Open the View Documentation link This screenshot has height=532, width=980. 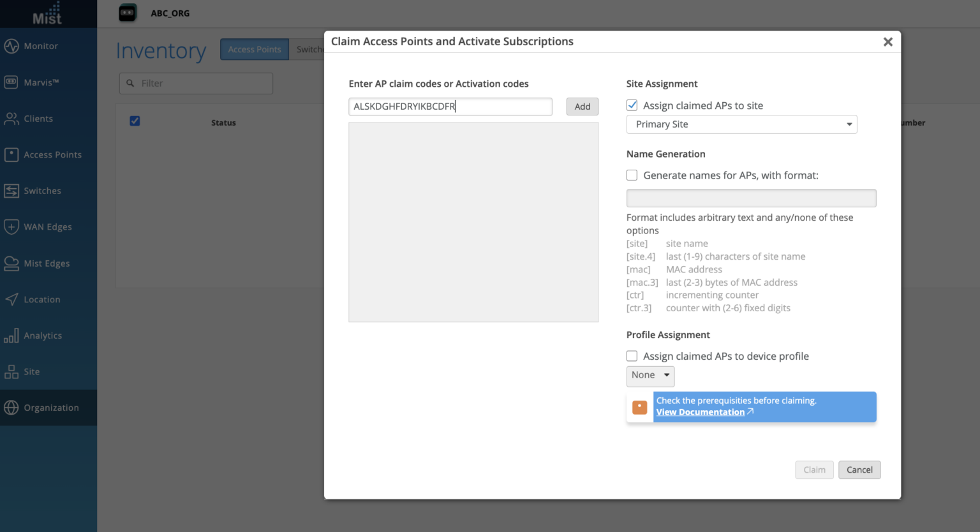tap(701, 412)
